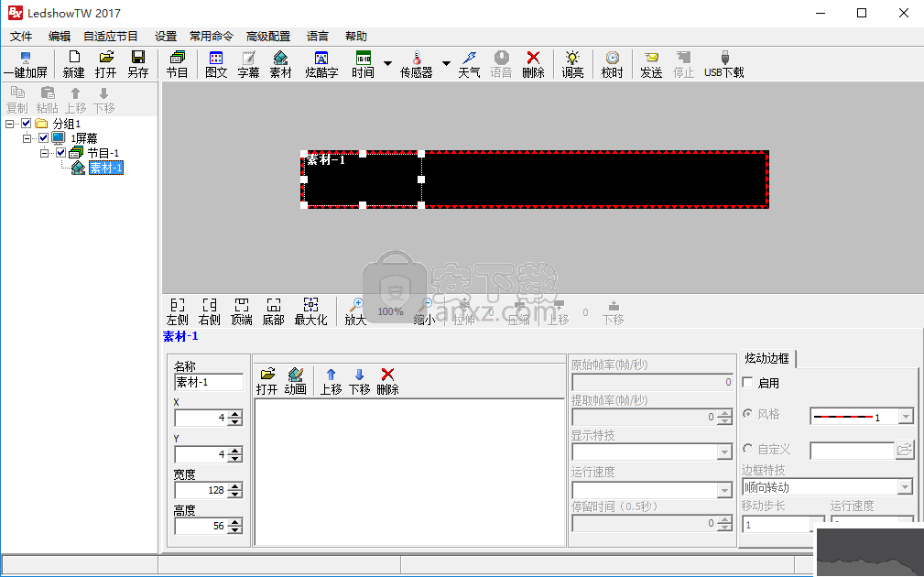Click 最大化 layout button

point(310,311)
